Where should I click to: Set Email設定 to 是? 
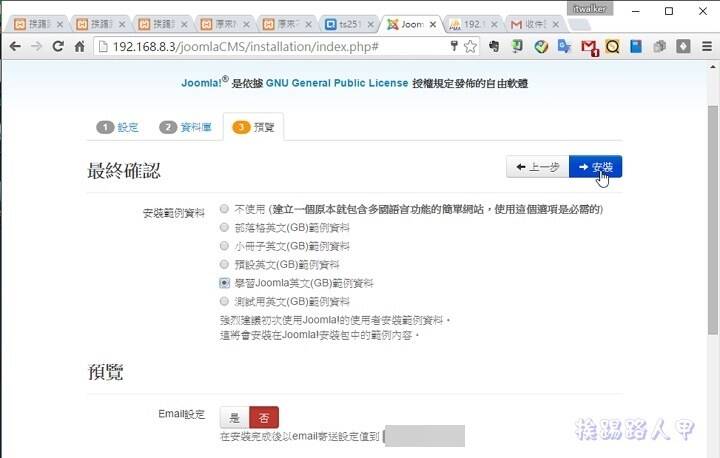tap(235, 418)
